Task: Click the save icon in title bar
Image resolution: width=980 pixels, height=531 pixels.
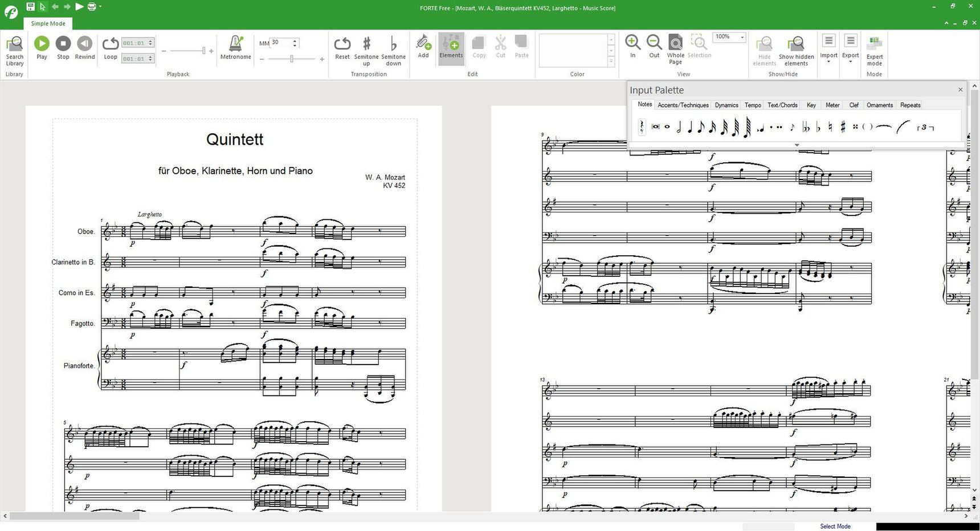Action: pyautogui.click(x=30, y=7)
